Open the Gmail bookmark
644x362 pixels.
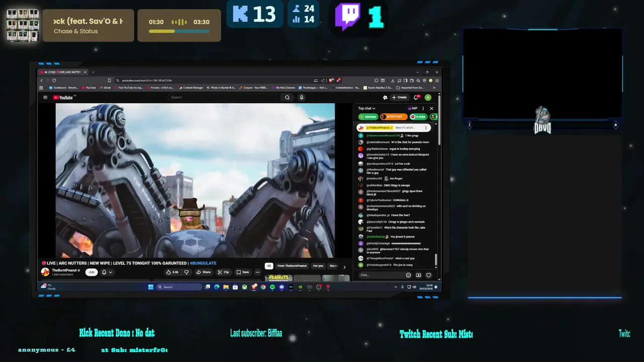[105, 87]
